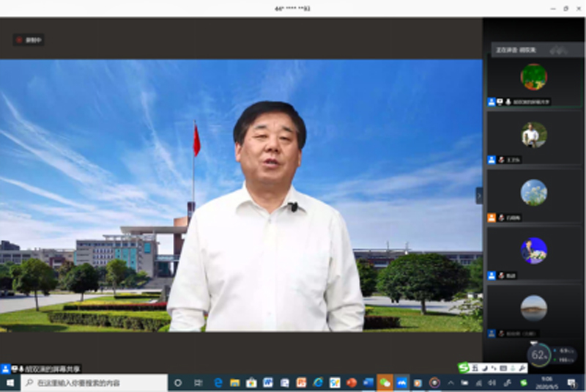Collapse the participant sidebar with the side arrow

pos(479,196)
